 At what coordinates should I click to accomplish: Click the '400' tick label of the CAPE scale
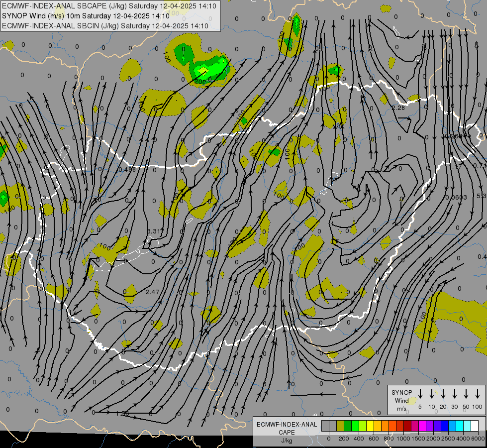[359, 439]
